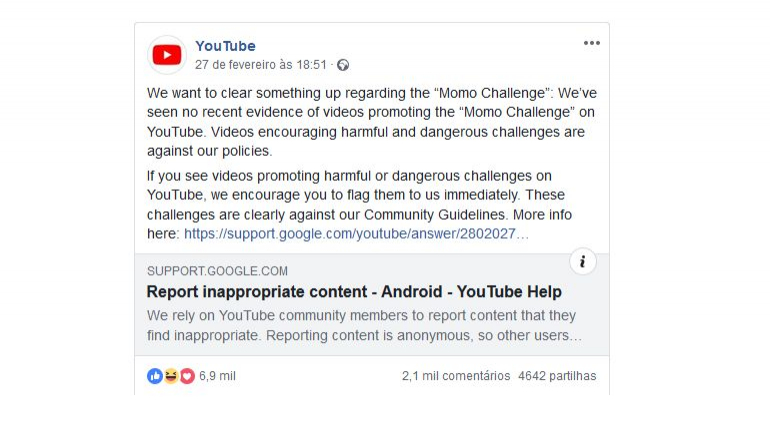This screenshot has width=770, height=433.
Task: Click the globe public audience icon
Action: (x=343, y=65)
